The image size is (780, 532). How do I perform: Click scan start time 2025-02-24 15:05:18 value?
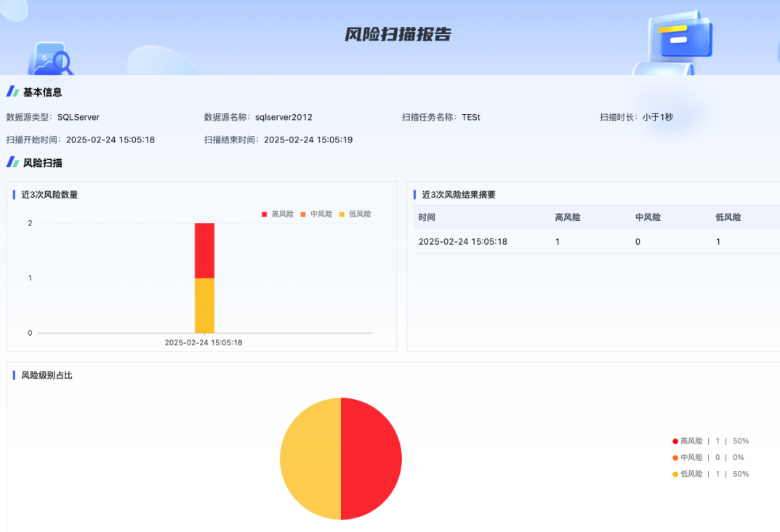pos(110,140)
